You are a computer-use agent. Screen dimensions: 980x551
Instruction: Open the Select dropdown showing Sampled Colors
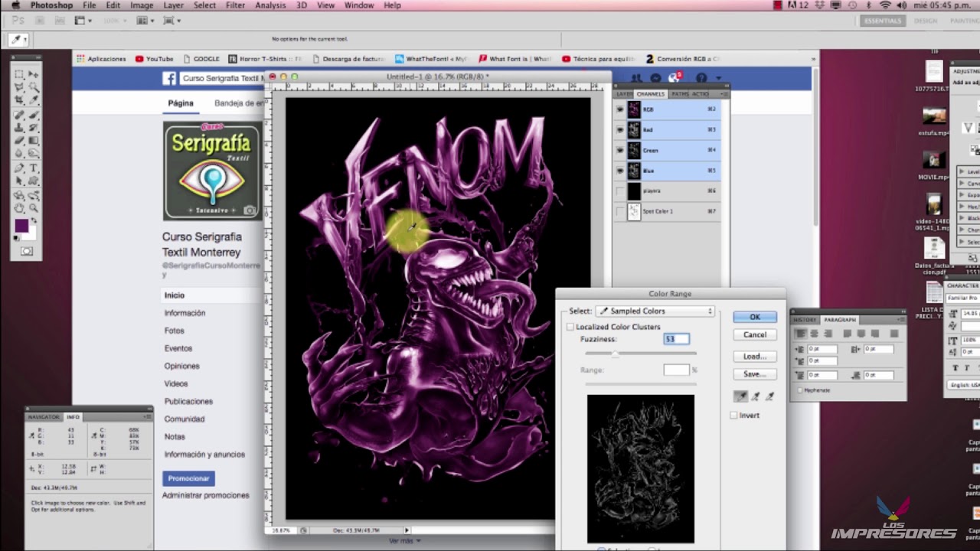click(655, 311)
